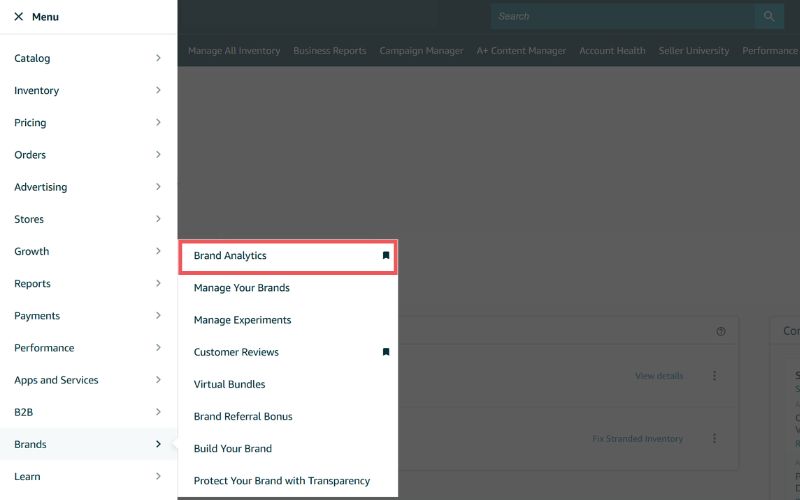This screenshot has height=500, width=800.
Task: Expand the Growth menu chevron
Action: pos(158,251)
